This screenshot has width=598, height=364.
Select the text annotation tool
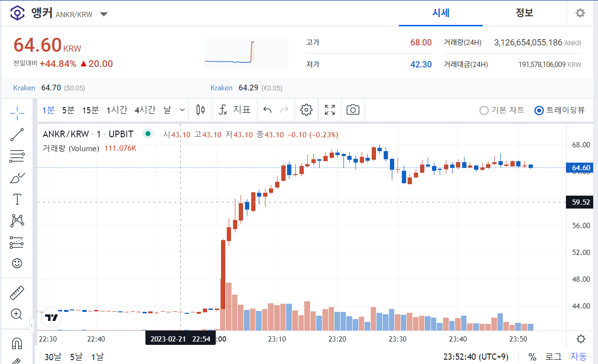[17, 199]
